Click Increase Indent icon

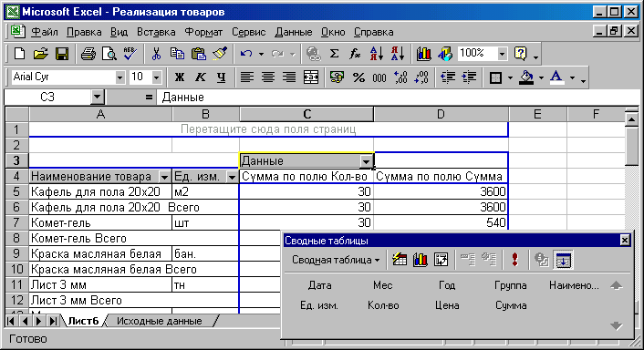[469, 77]
